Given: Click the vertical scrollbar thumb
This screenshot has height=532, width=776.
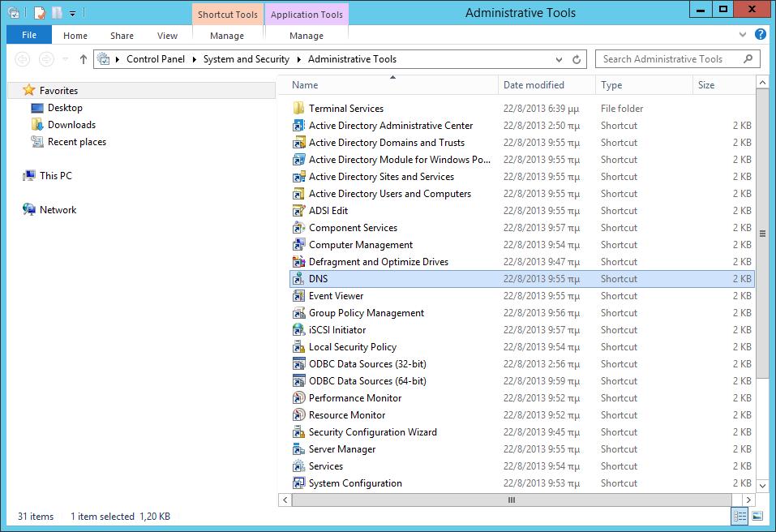Looking at the screenshot, I should click(762, 234).
